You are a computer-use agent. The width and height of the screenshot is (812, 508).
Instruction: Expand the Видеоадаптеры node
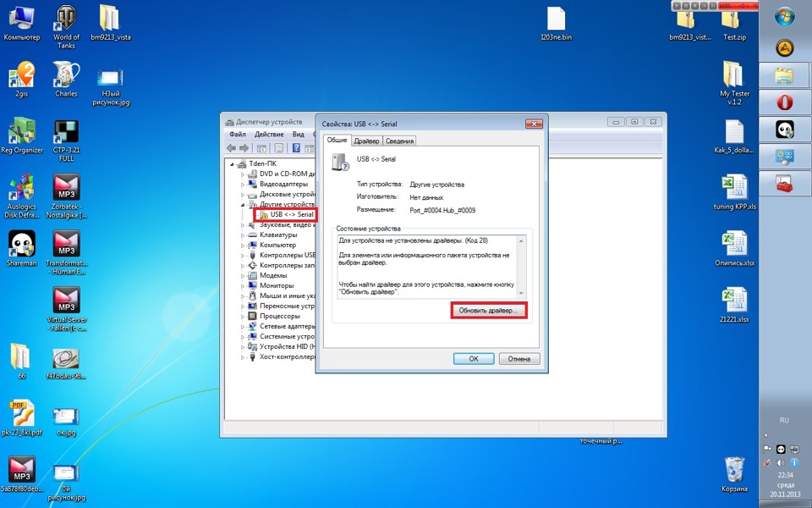point(243,184)
